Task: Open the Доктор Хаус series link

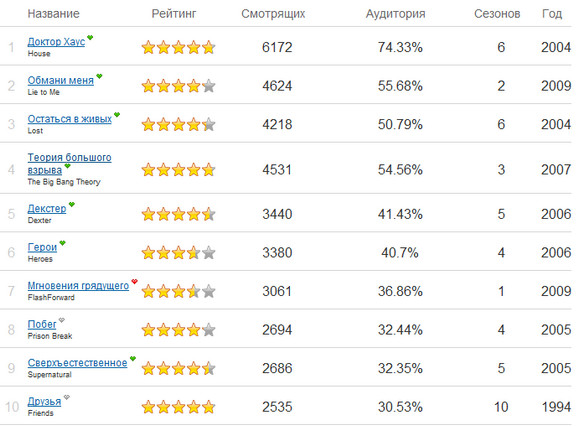Action: click(56, 42)
